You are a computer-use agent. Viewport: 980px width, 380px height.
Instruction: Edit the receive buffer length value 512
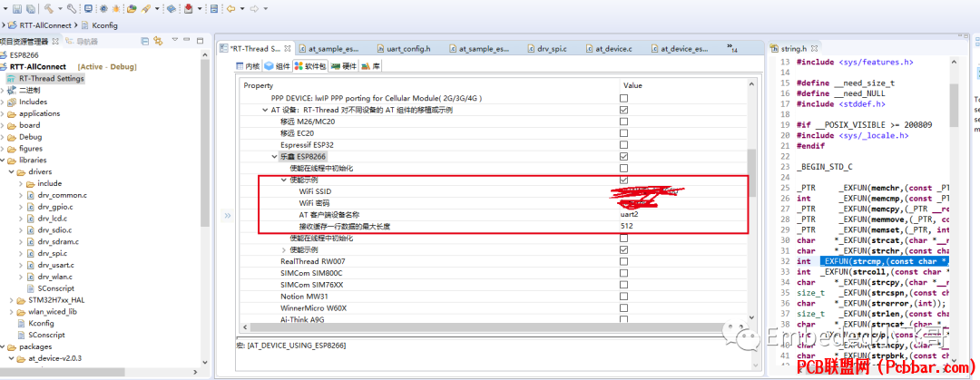[684, 226]
